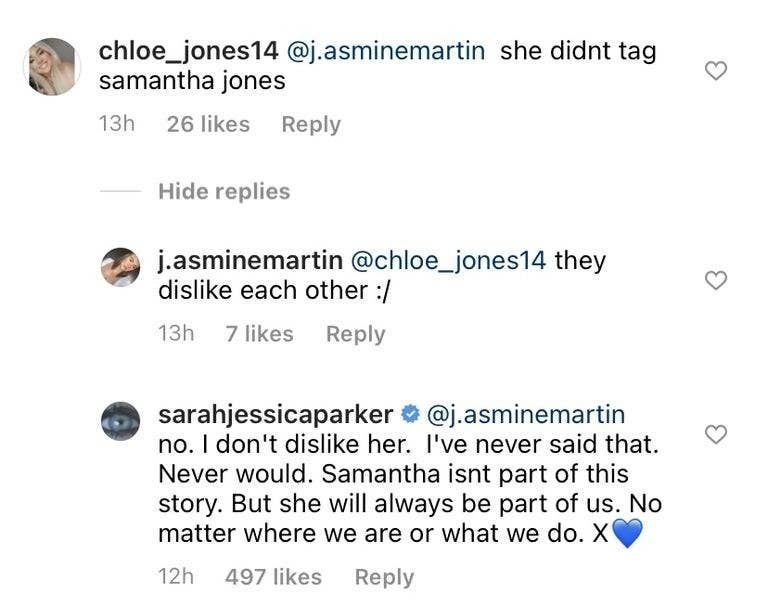This screenshot has width=768, height=605.
Task: View the 7 likes list
Action: pos(260,334)
